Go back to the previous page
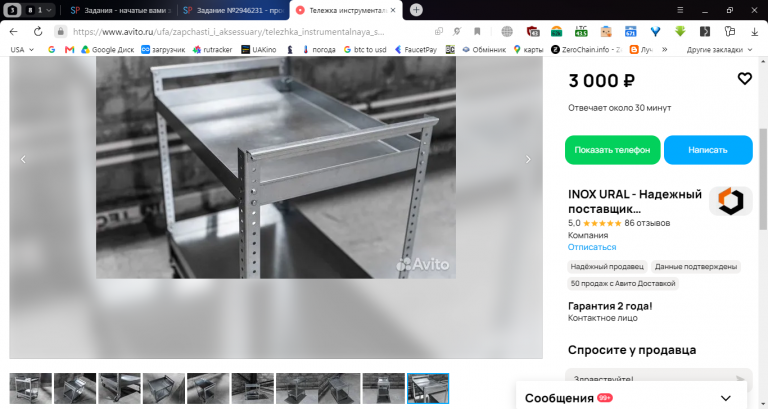This screenshot has height=409, width=768. (x=13, y=32)
